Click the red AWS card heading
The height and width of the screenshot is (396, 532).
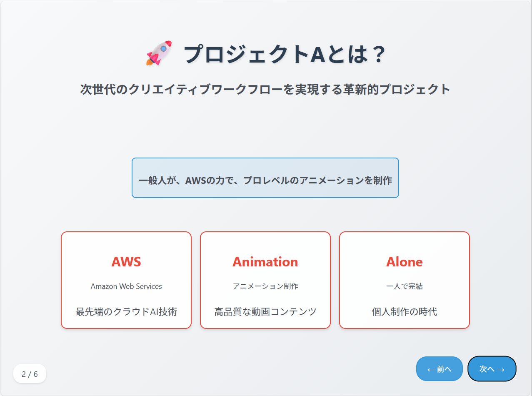click(x=126, y=262)
